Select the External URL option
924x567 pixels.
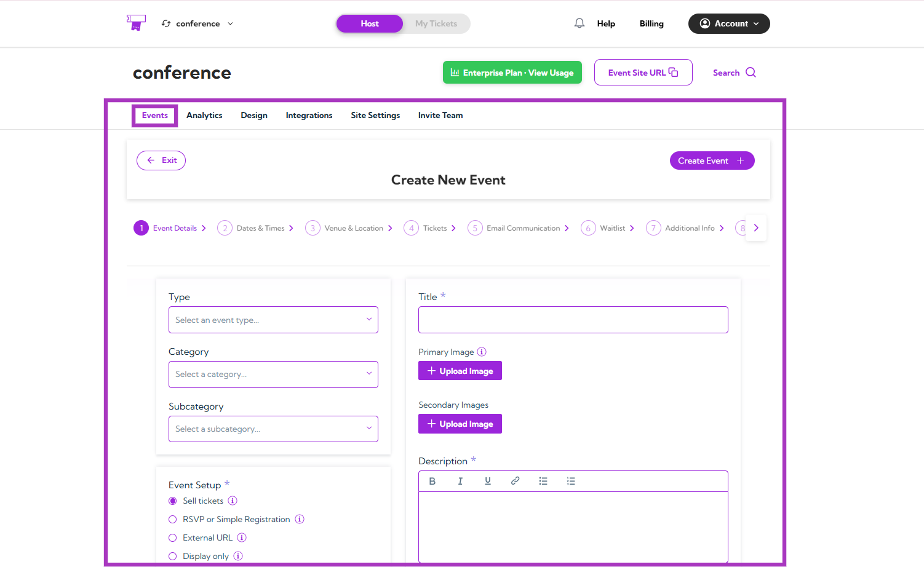(173, 537)
